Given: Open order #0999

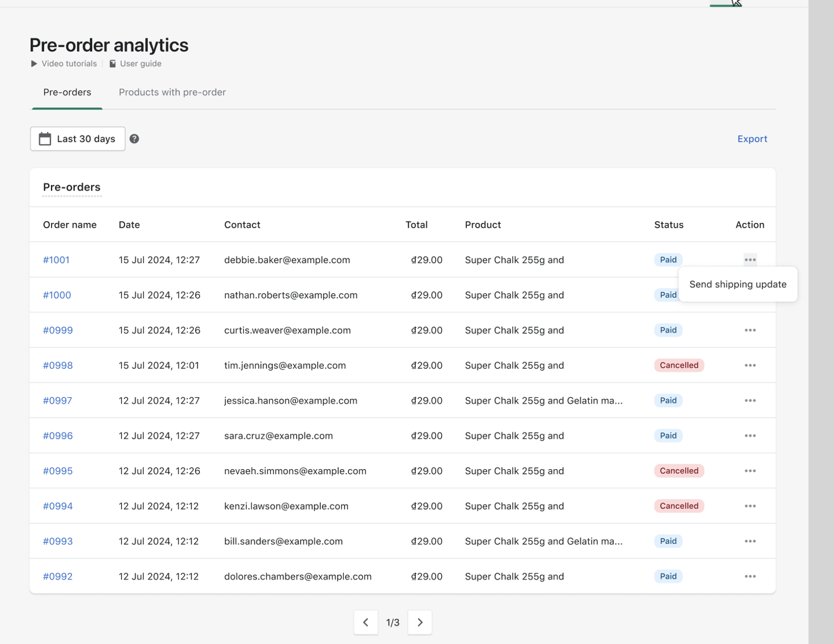Looking at the screenshot, I should coord(58,330).
